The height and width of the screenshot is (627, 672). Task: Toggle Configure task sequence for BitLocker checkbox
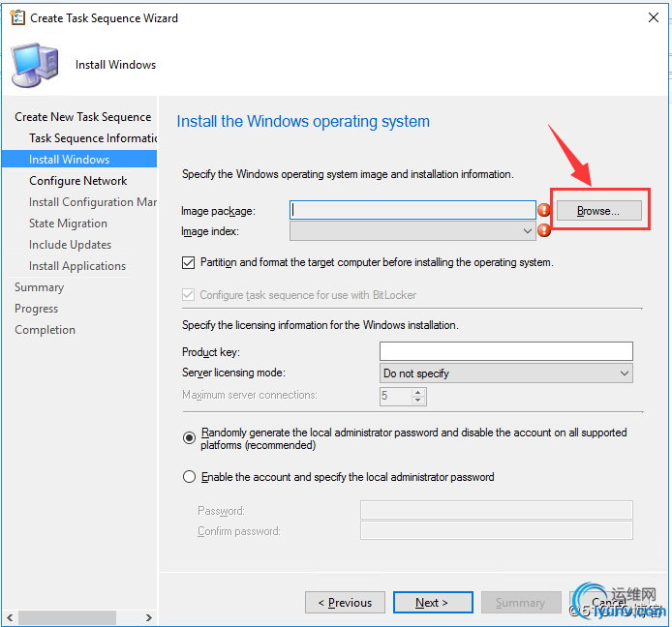[188, 295]
